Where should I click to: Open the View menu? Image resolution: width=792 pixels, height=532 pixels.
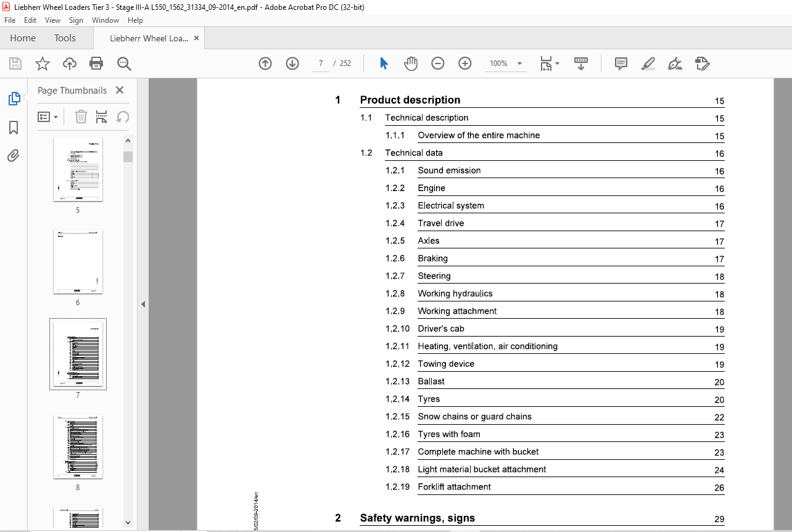click(x=52, y=20)
